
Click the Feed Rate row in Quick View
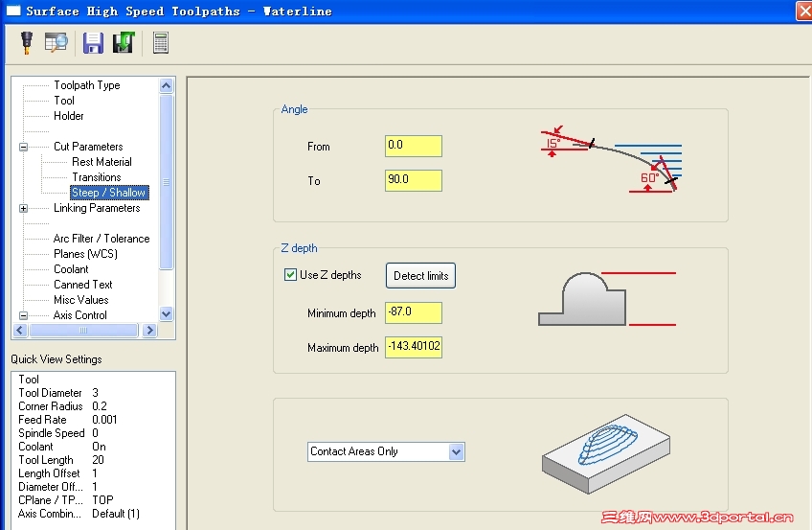coord(67,420)
